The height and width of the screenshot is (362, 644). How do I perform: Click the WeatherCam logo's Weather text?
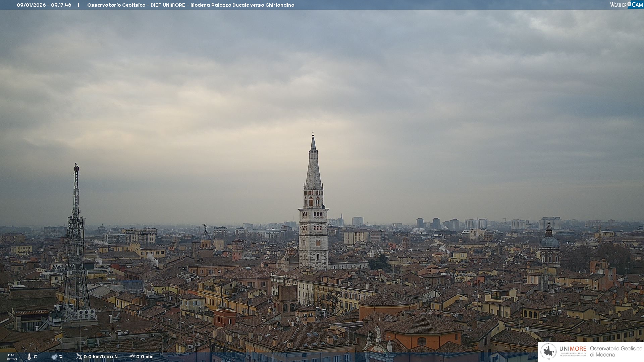(618, 5)
